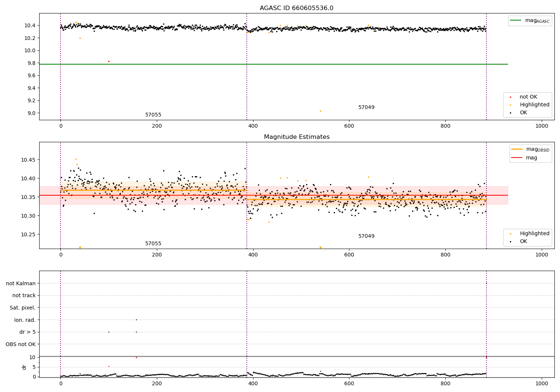Screen dimensions: 560x392
Task: Click the top panel y tick '9.4'
Action: coord(31,88)
